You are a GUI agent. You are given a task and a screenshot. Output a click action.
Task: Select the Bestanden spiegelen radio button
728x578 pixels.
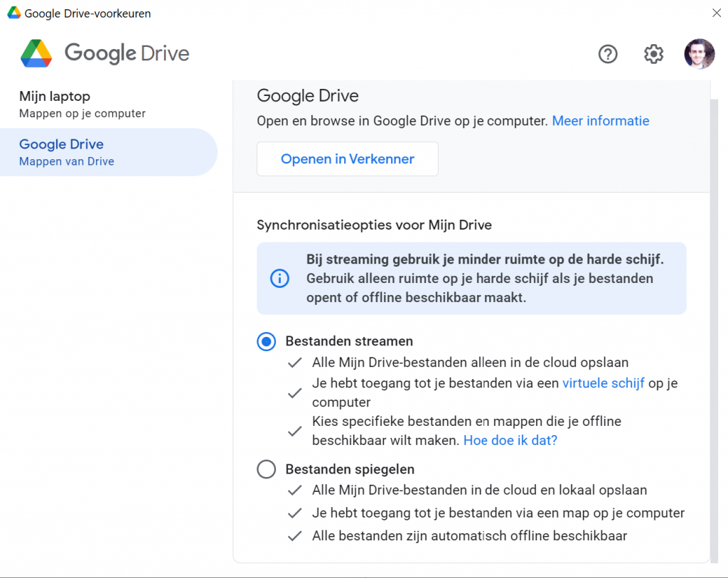pos(267,469)
